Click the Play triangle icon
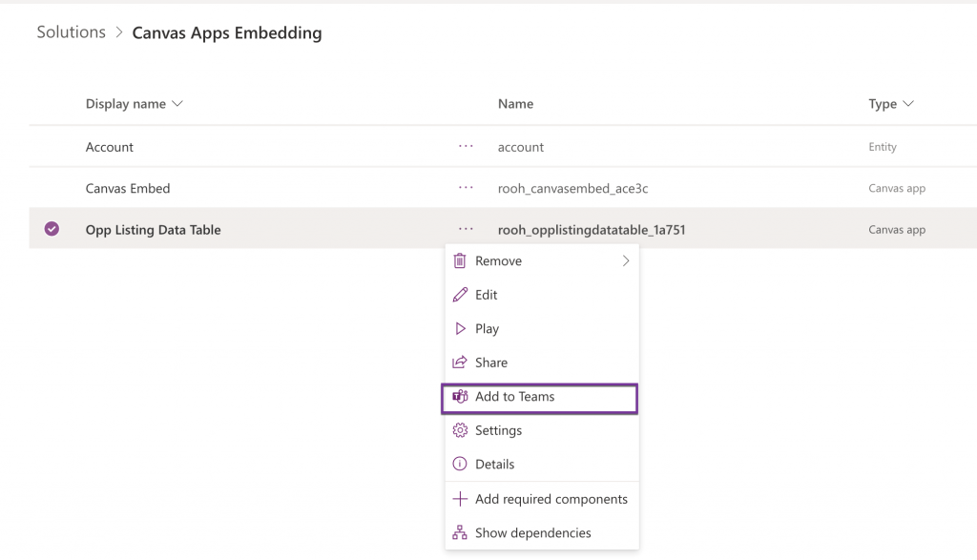This screenshot has height=560, width=977. pyautogui.click(x=462, y=328)
